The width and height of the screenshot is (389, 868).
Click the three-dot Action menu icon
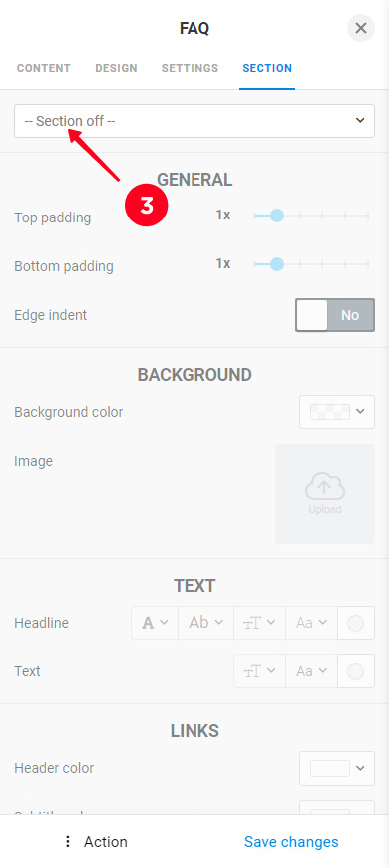tap(68, 842)
